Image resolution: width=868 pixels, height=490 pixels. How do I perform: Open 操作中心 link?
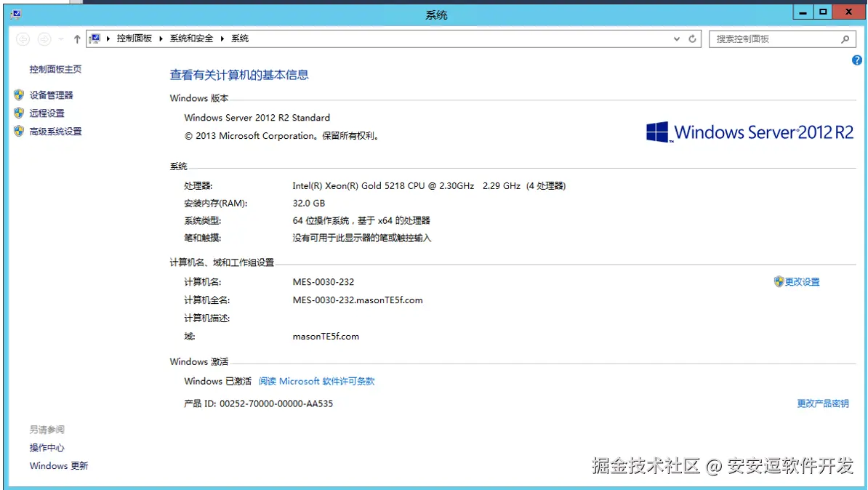point(47,447)
